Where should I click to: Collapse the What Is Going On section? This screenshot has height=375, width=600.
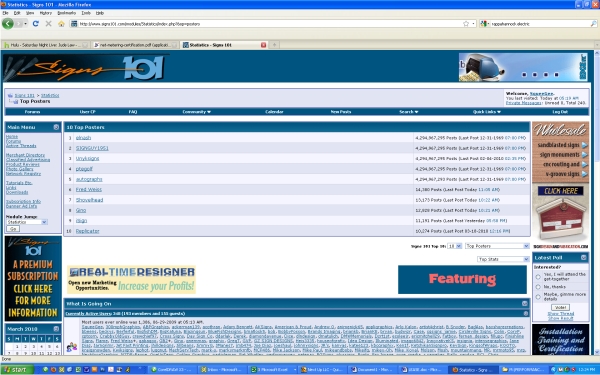point(525,303)
